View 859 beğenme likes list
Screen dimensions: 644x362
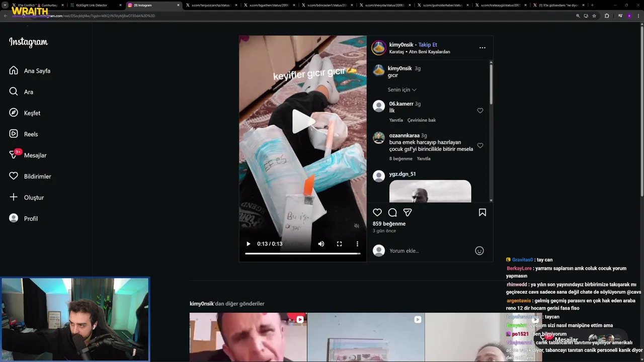point(389,224)
